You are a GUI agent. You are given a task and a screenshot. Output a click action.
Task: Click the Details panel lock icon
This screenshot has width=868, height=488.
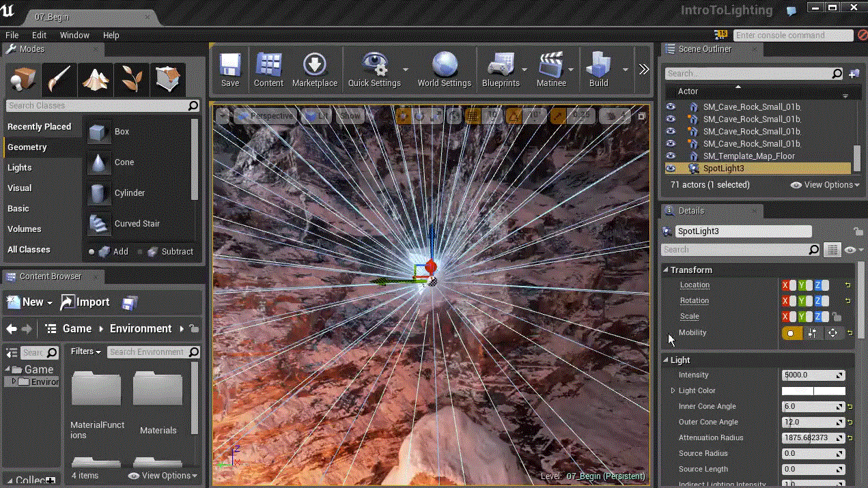click(858, 231)
